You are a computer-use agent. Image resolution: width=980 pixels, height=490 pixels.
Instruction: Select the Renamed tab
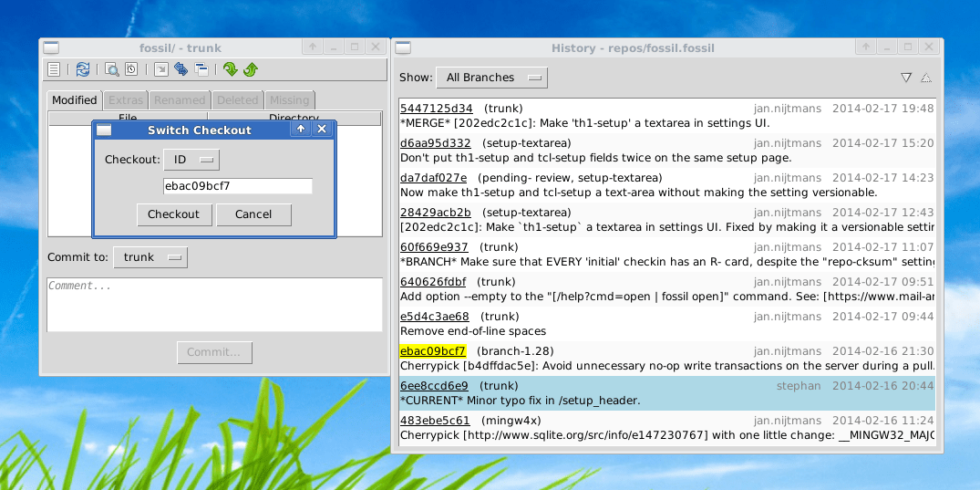click(x=180, y=100)
